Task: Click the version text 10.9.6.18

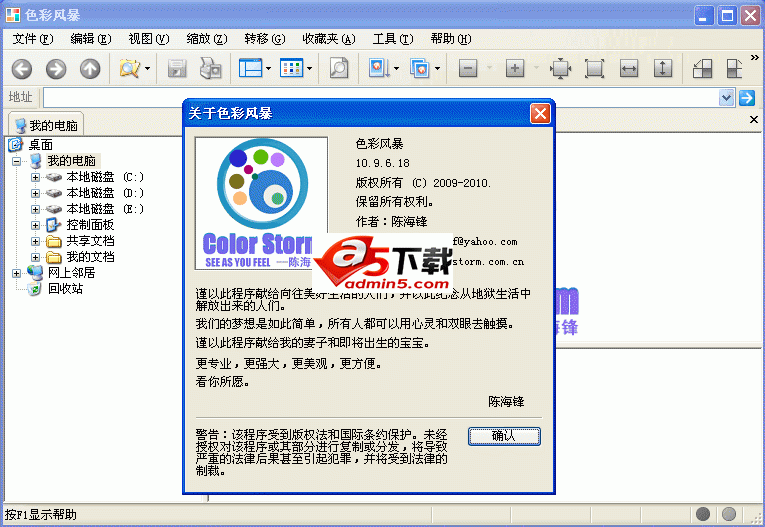Action: coord(383,163)
